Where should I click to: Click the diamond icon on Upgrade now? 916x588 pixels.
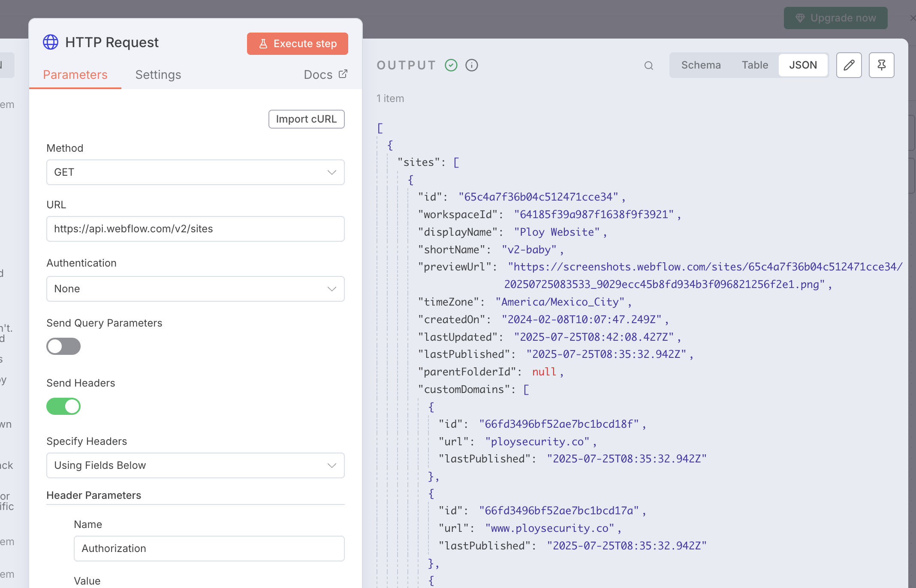800,18
